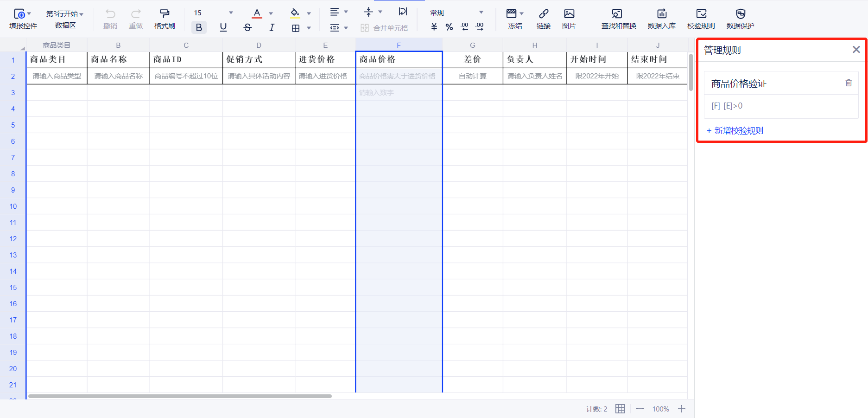
Task: Click the 格式刷 format painter icon
Action: click(165, 14)
